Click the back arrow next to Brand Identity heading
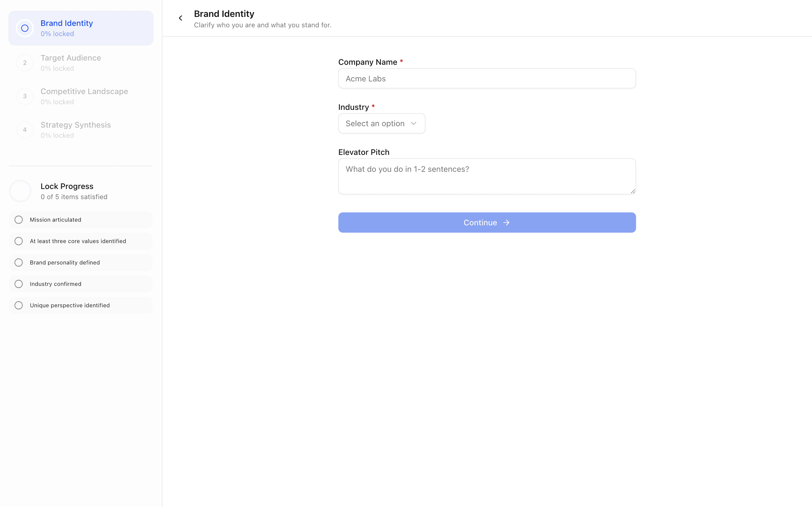This screenshot has width=812, height=507. tap(180, 18)
